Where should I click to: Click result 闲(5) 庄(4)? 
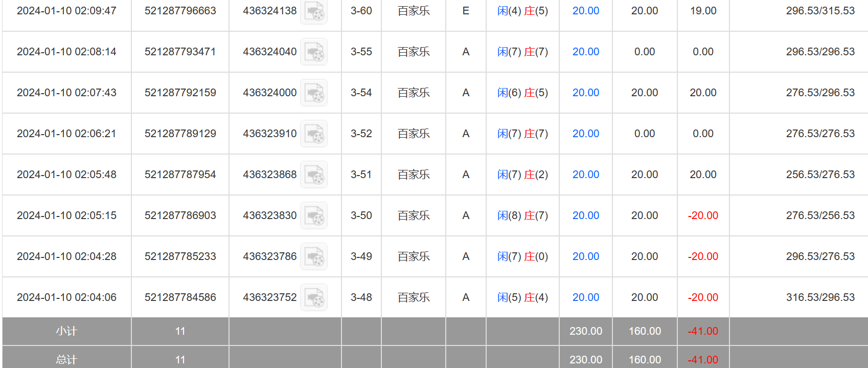pos(522,297)
